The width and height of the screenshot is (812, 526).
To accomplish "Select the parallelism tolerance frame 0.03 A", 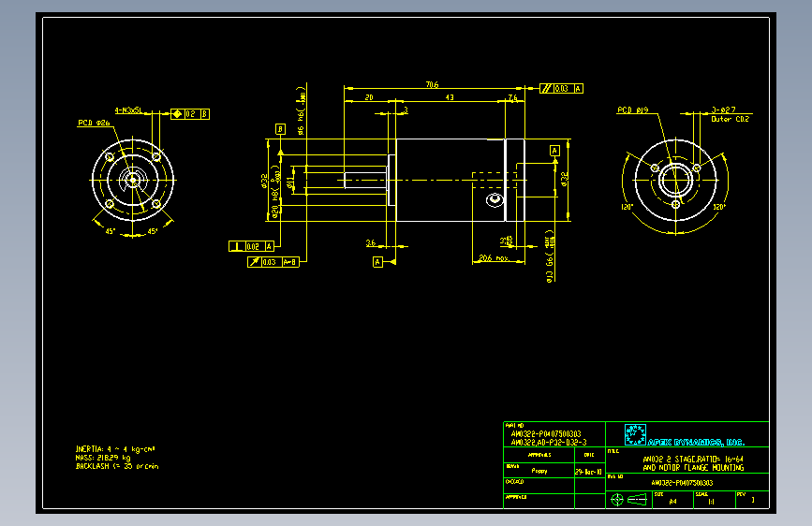I will [x=561, y=89].
